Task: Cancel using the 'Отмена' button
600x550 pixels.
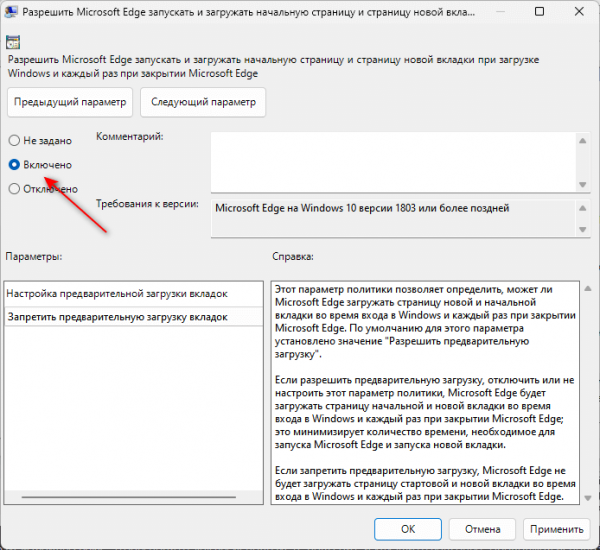Action: (483, 529)
